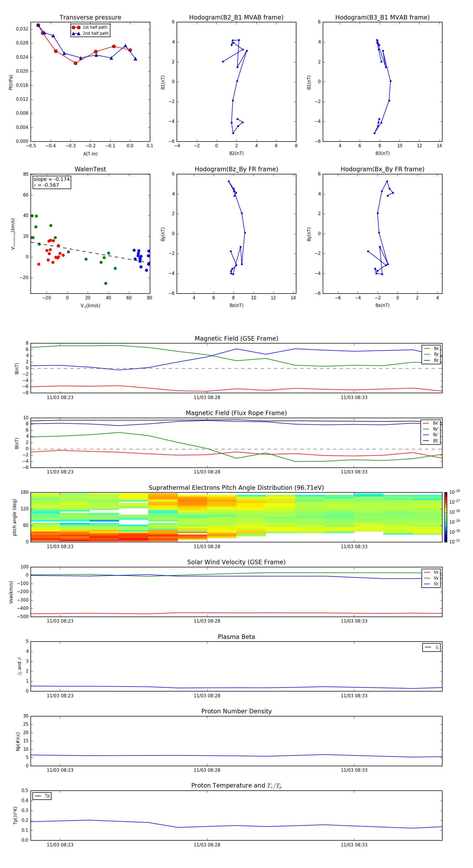The image size is (473, 868).
Task: Click '11/03 08:23' tick under Proton Temperature plot
Action: coord(60,845)
